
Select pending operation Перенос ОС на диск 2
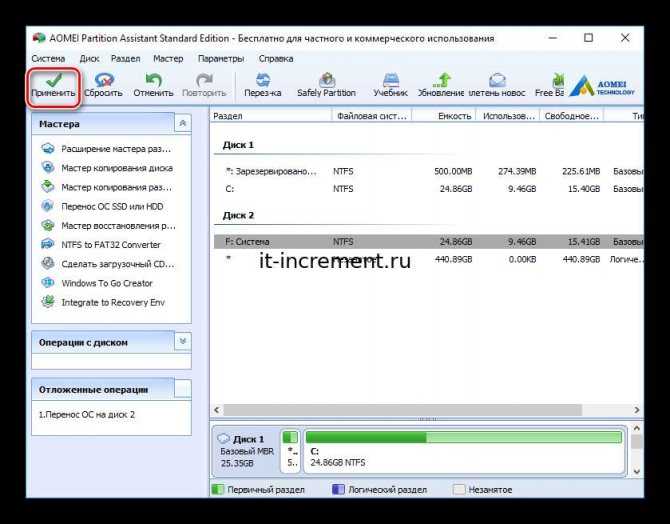(87, 415)
